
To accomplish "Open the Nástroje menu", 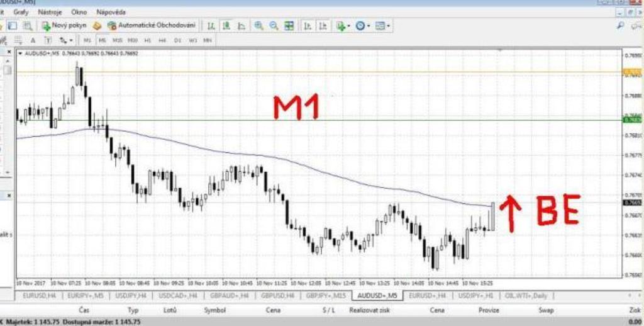I will click(x=50, y=12).
